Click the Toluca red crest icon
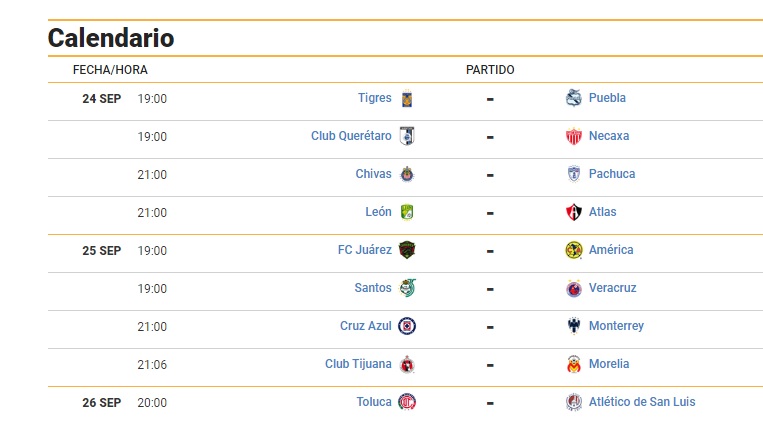Viewport: 763px width, 436px height. 407,402
